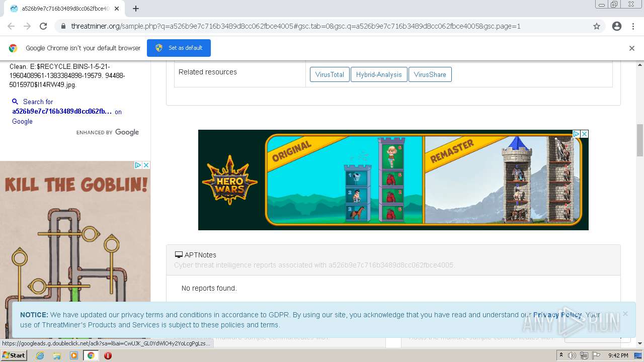Click the APTNotes section heading
Viewport: 644px width, 362px height.
click(x=200, y=255)
